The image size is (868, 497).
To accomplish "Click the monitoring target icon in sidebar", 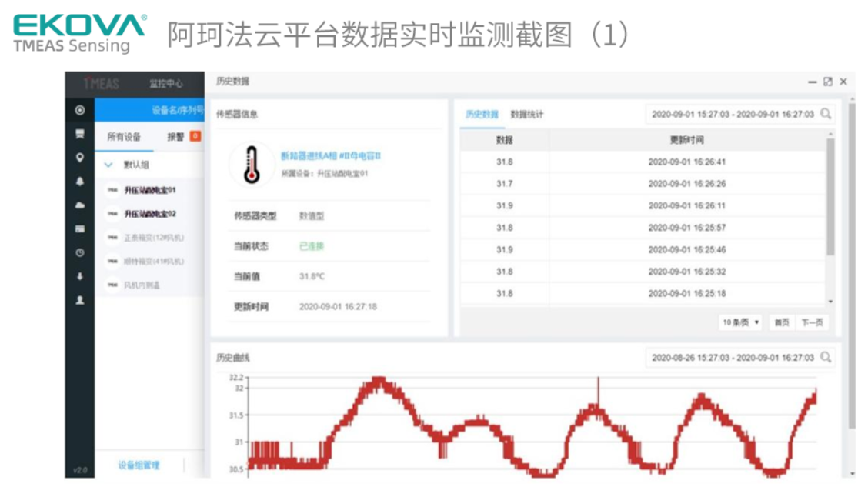I will (79, 110).
